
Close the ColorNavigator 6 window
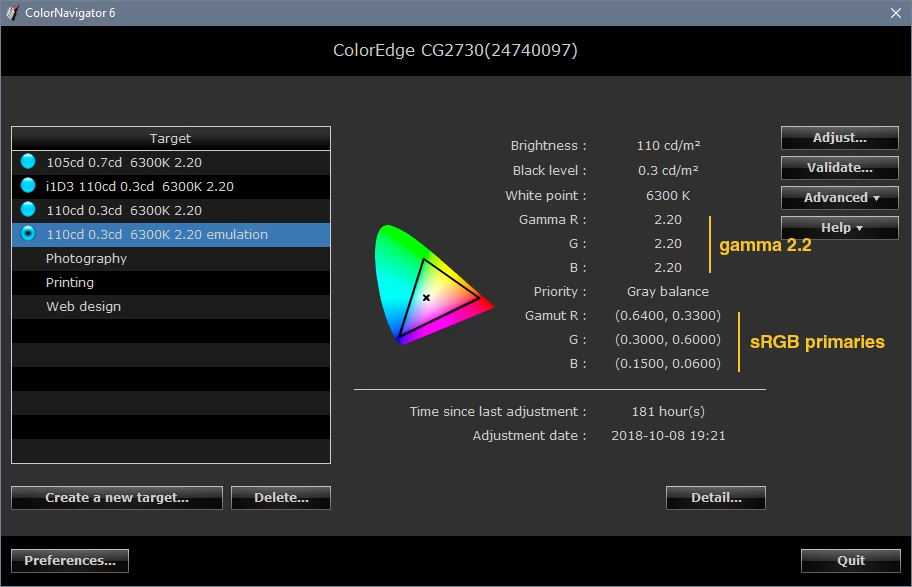coord(896,13)
